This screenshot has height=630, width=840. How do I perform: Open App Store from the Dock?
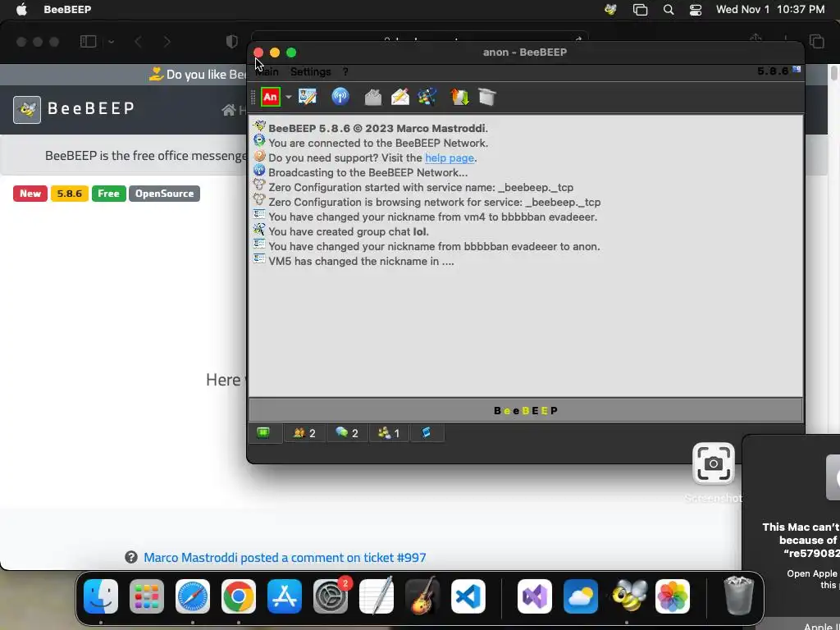(285, 596)
